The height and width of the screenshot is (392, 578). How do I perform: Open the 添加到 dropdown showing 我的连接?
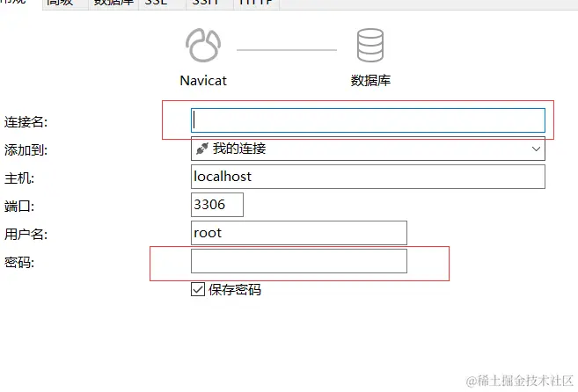click(x=368, y=149)
